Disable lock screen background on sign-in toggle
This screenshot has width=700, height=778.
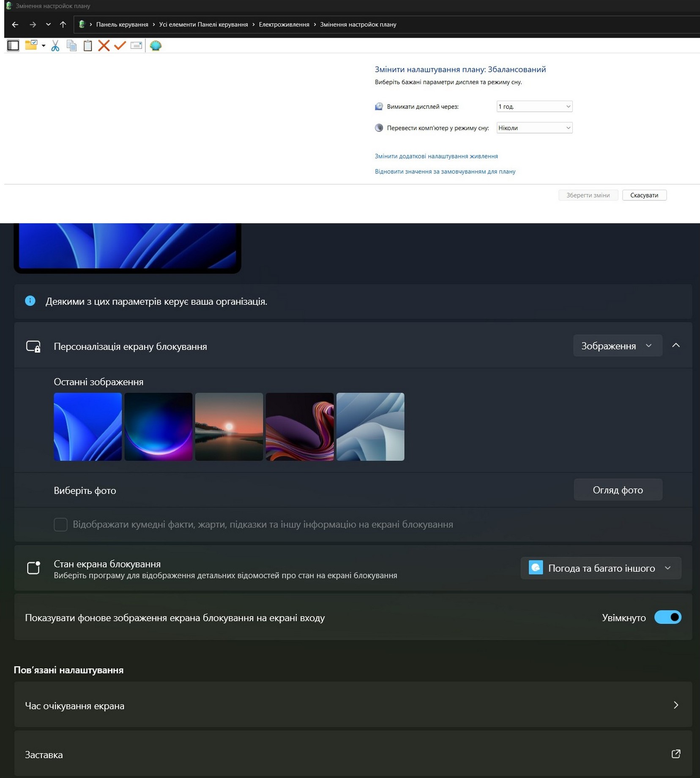pos(667,617)
